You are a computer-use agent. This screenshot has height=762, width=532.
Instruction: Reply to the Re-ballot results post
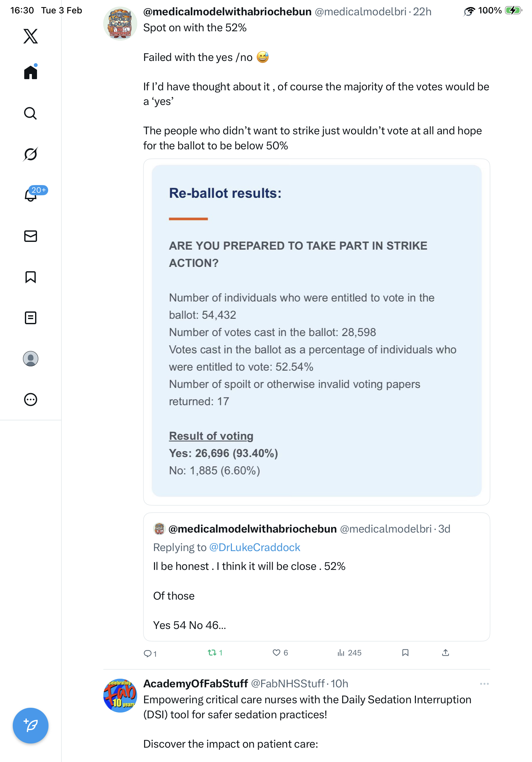(x=147, y=654)
